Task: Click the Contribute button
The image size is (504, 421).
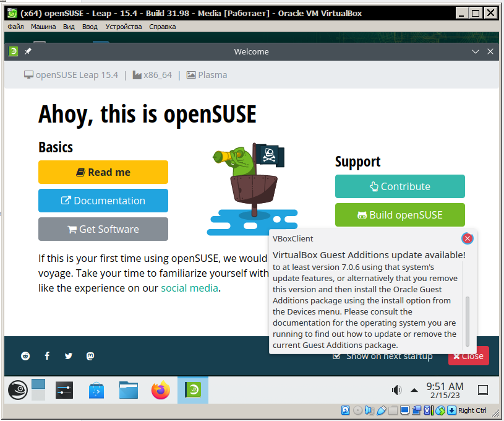Action: [400, 186]
